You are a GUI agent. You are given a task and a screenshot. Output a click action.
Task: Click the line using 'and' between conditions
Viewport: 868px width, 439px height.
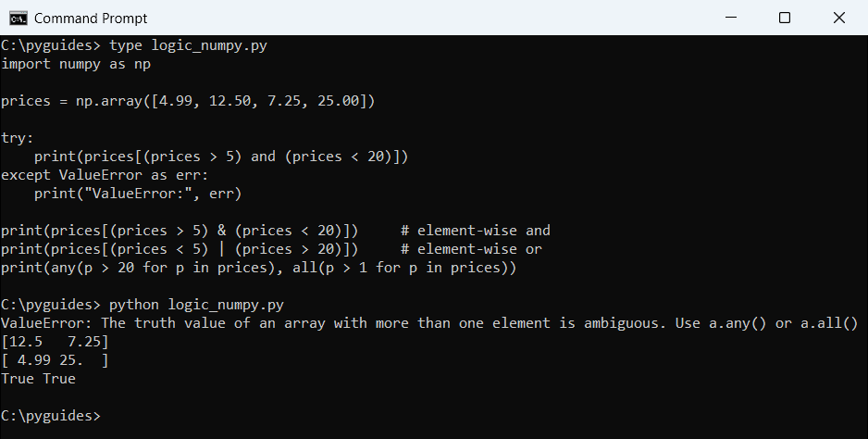coord(221,157)
